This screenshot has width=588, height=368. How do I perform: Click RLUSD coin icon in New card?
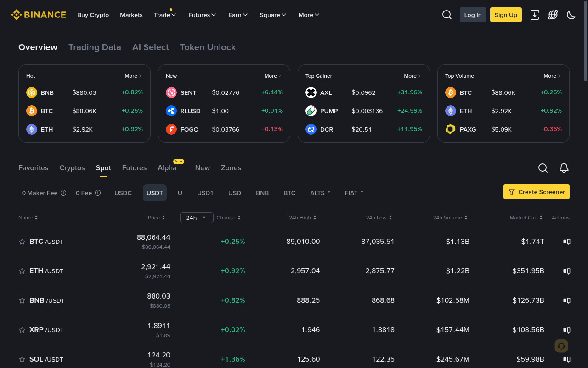171,111
